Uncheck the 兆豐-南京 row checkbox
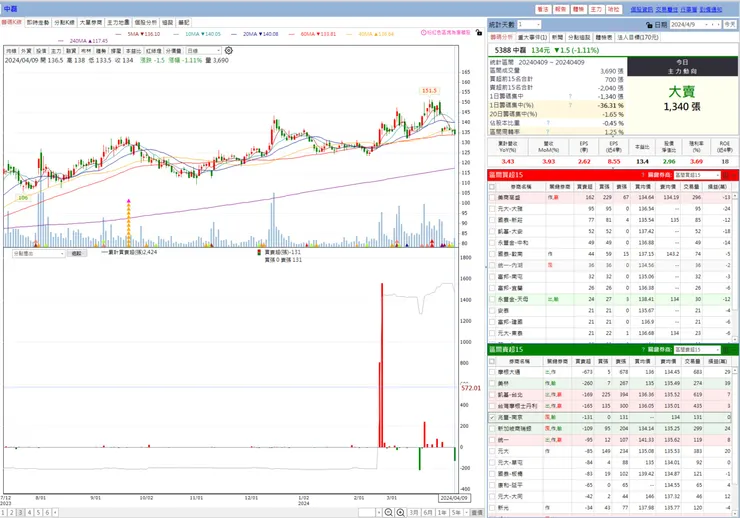The width and height of the screenshot is (740, 518). click(x=492, y=418)
